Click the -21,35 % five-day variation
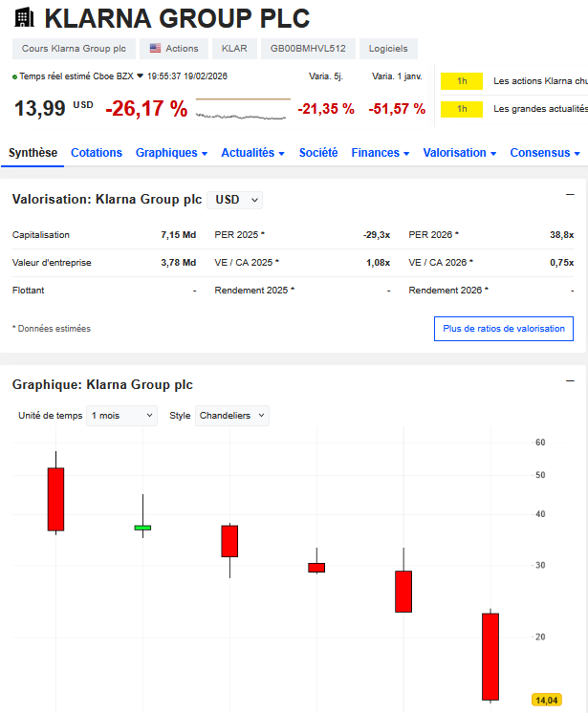The width and height of the screenshot is (588, 713). click(x=326, y=109)
